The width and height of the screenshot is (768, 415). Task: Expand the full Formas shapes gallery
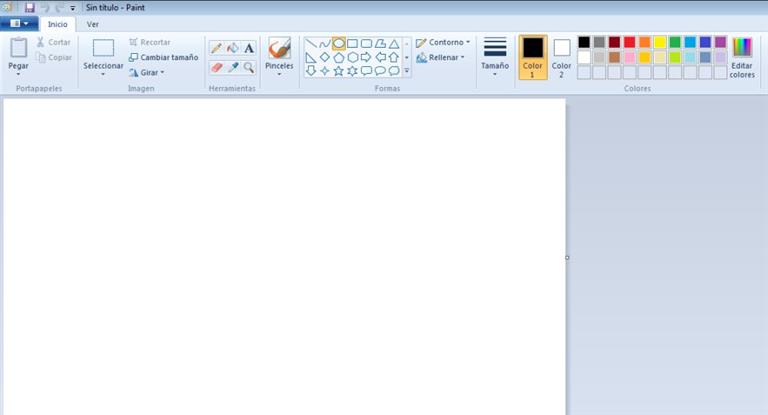[407, 71]
